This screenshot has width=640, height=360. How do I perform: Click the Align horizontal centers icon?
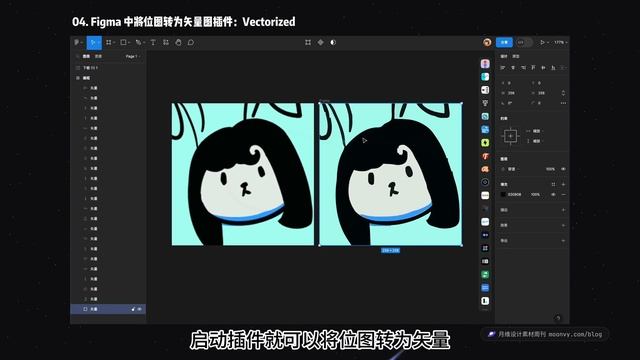coord(513,68)
